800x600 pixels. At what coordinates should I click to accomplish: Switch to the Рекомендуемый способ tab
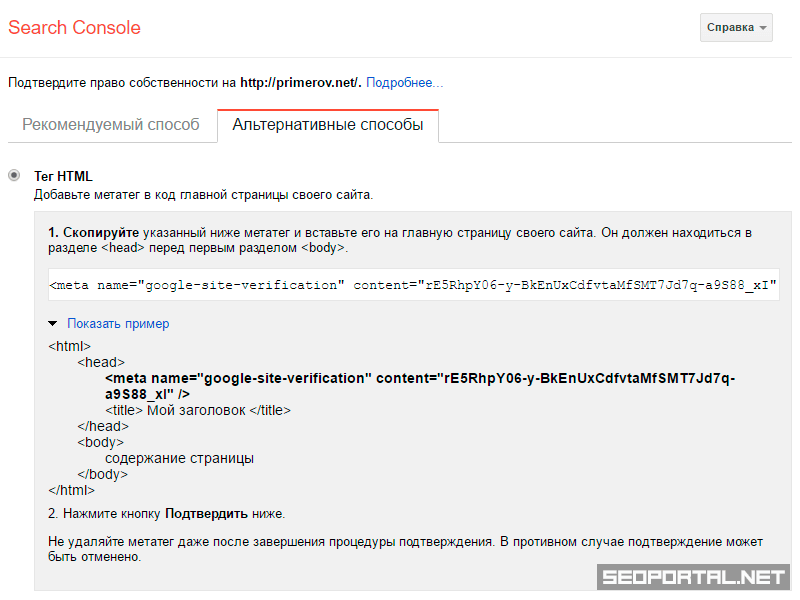click(x=111, y=125)
